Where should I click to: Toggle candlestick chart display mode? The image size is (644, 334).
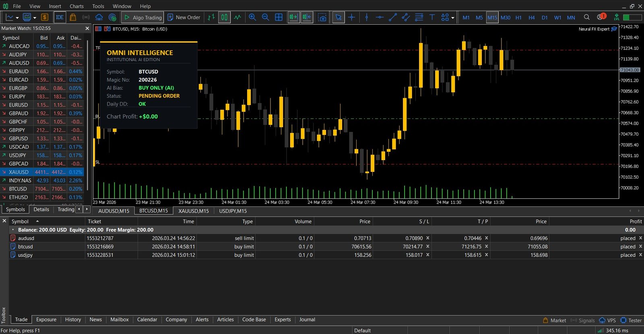pos(224,17)
